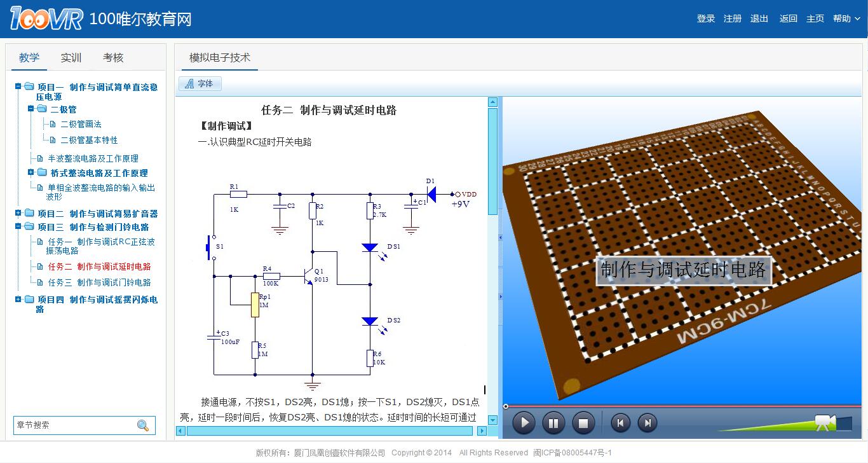This screenshot has height=463, width=868.
Task: Click the camera view icon
Action: point(824,422)
